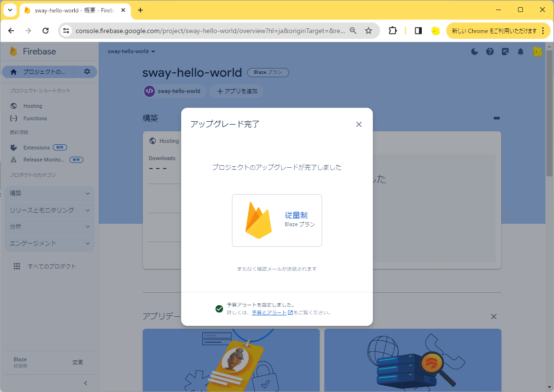The image size is (554, 392).
Task: Open the Chrome profile avatar
Action: (435, 31)
